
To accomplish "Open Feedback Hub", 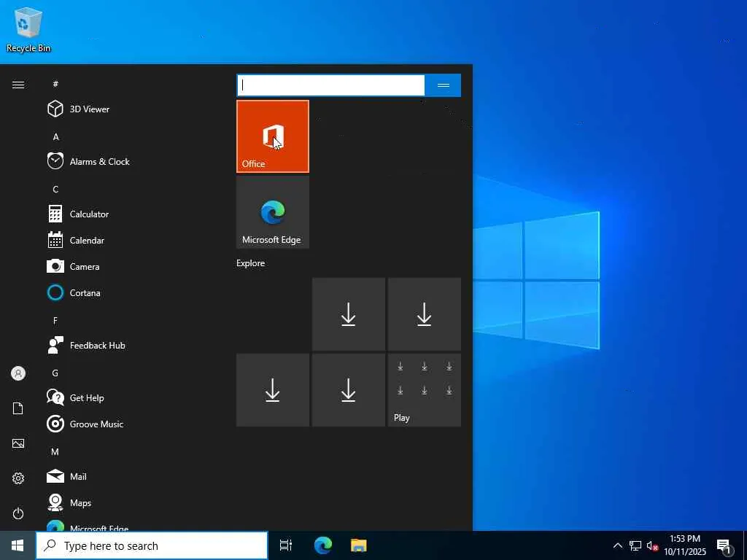I will click(x=86, y=345).
